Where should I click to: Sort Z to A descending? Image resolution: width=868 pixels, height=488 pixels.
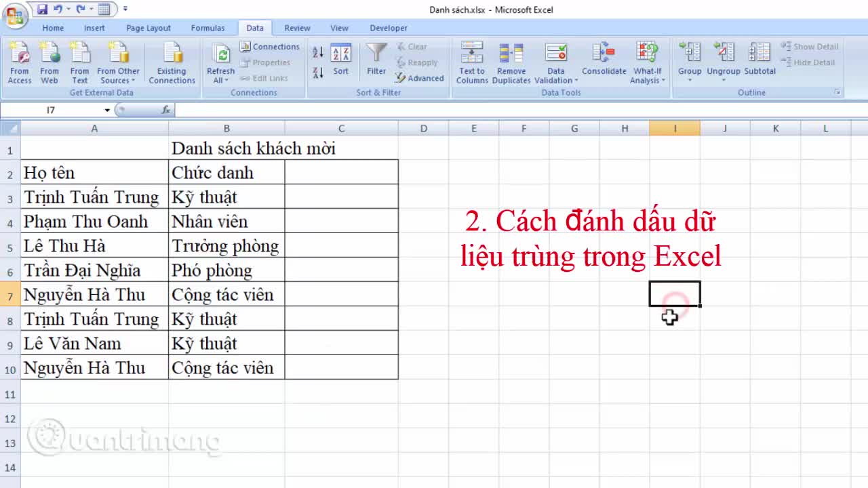point(318,72)
